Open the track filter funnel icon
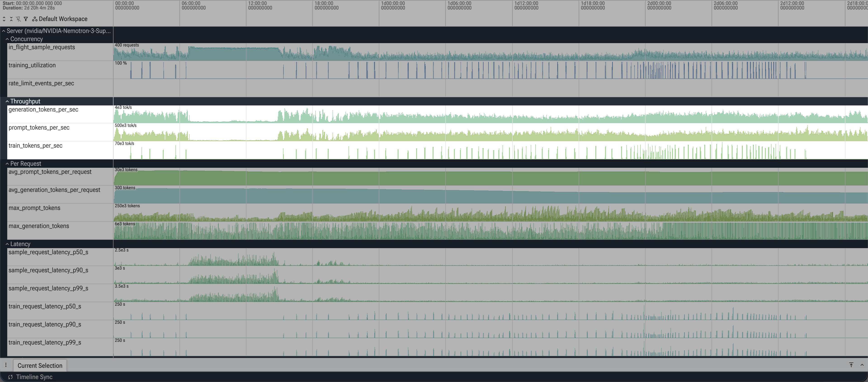The width and height of the screenshot is (868, 382). point(26,19)
